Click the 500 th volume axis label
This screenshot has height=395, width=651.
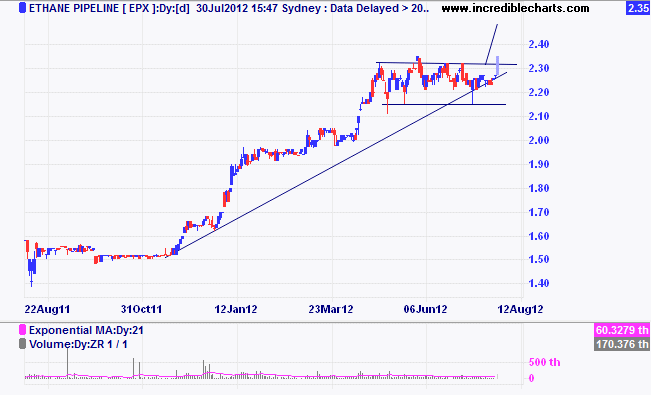click(x=544, y=362)
